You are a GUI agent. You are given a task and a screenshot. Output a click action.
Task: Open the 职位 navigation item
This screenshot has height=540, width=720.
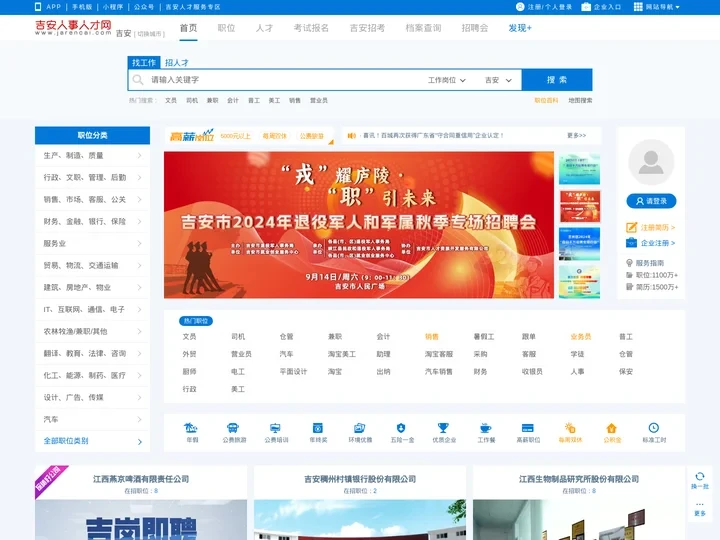226,28
